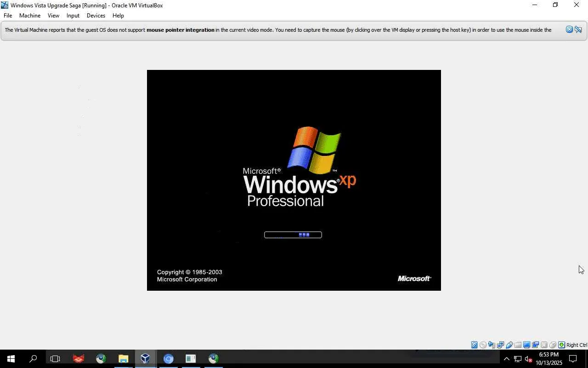
Task: Open the File menu
Action: pyautogui.click(x=8, y=16)
